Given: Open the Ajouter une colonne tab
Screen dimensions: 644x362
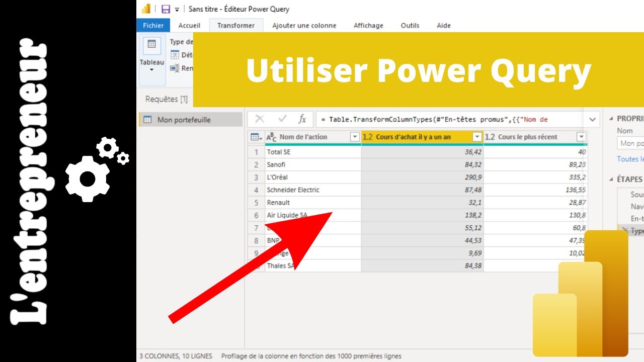Looking at the screenshot, I should (304, 25).
